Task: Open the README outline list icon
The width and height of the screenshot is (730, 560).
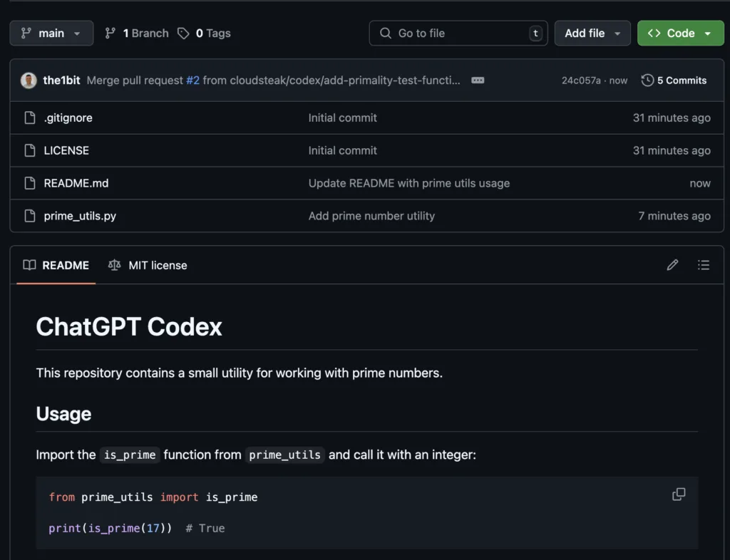Action: point(704,265)
